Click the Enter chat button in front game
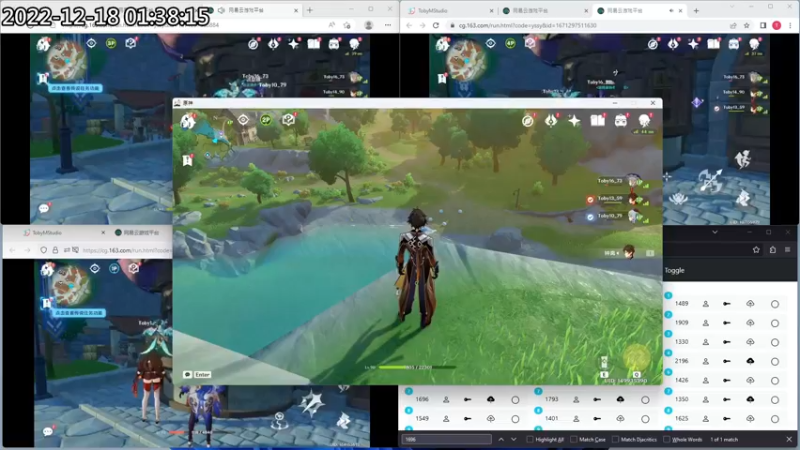The width and height of the screenshot is (800, 450). pos(197,374)
